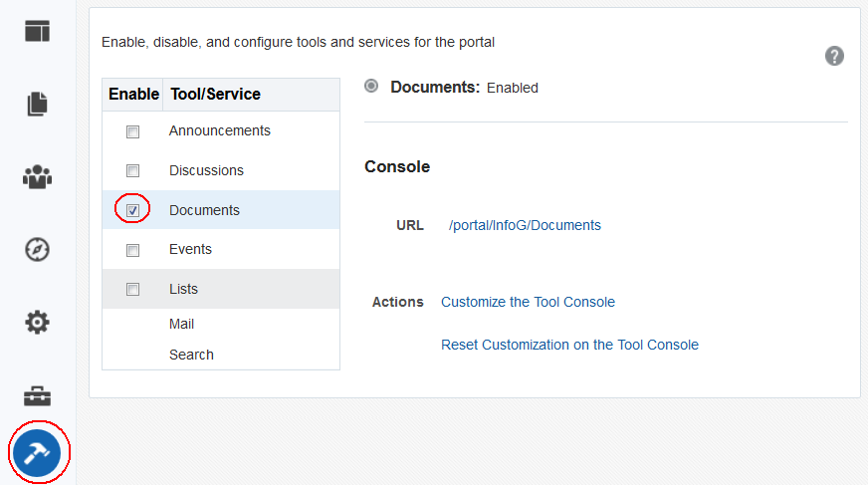The image size is (868, 485).
Task: Select the hammer tools and services icon
Action: 37,453
